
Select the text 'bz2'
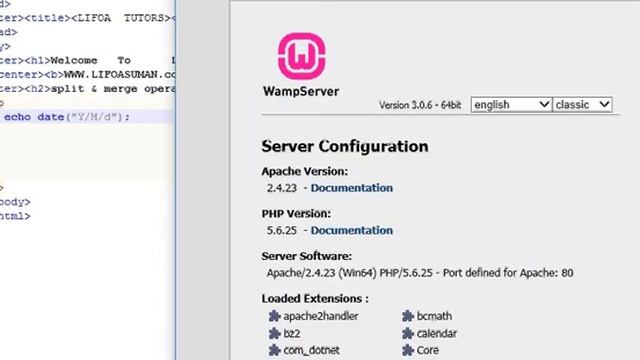coord(292,334)
